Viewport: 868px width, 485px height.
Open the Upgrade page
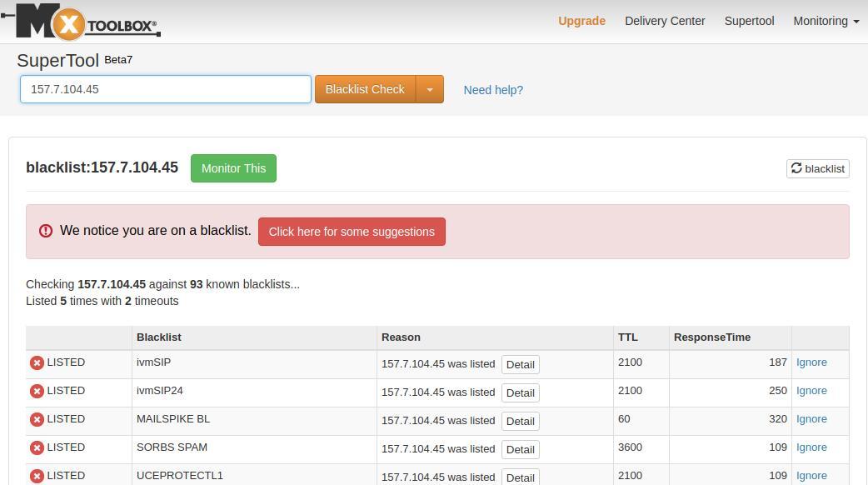(x=581, y=21)
